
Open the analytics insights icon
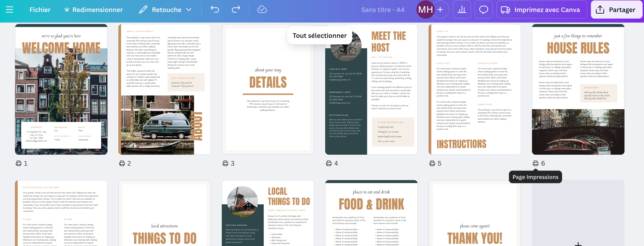click(x=462, y=10)
